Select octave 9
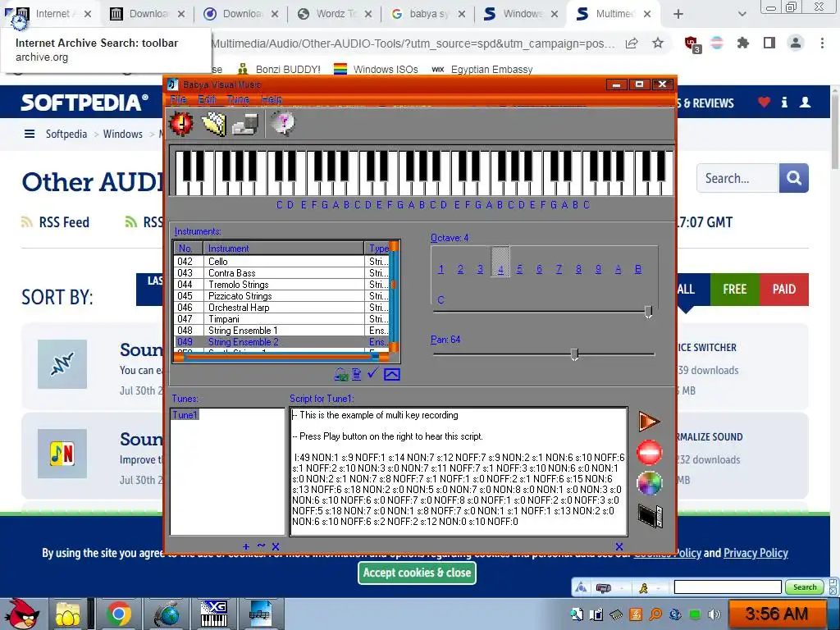The height and width of the screenshot is (630, 840). [598, 269]
